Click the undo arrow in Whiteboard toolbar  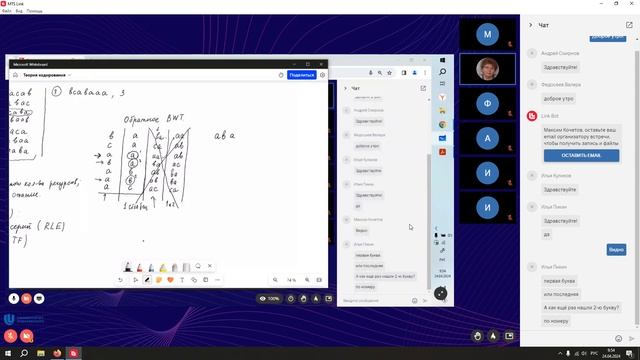point(120,280)
